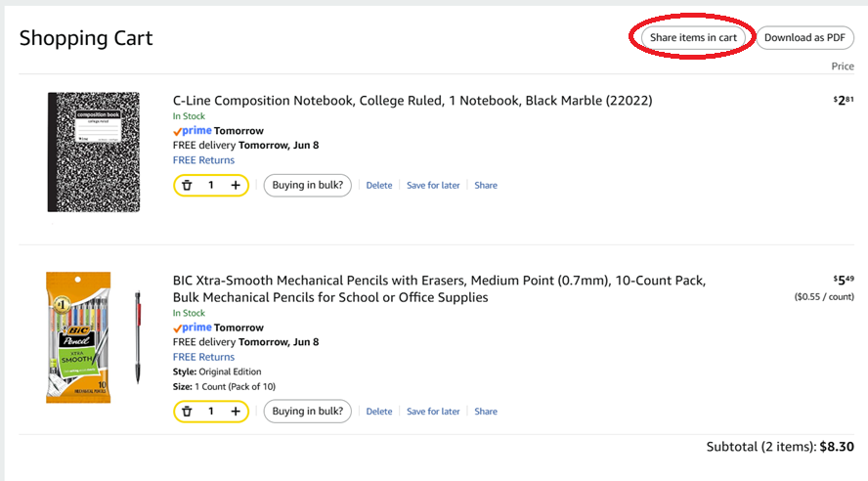Click Style: Original Edition text
Image resolution: width=868 pixels, height=481 pixels.
coord(217,372)
